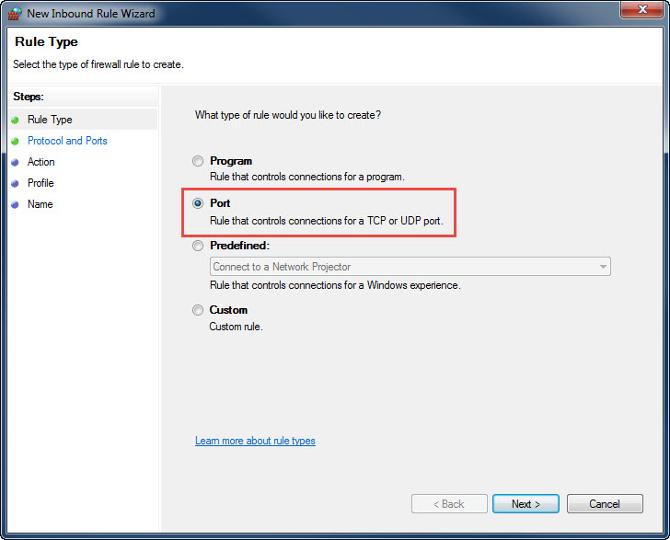The width and height of the screenshot is (670, 540).
Task: Select the Port rule type radio button
Action: point(197,203)
